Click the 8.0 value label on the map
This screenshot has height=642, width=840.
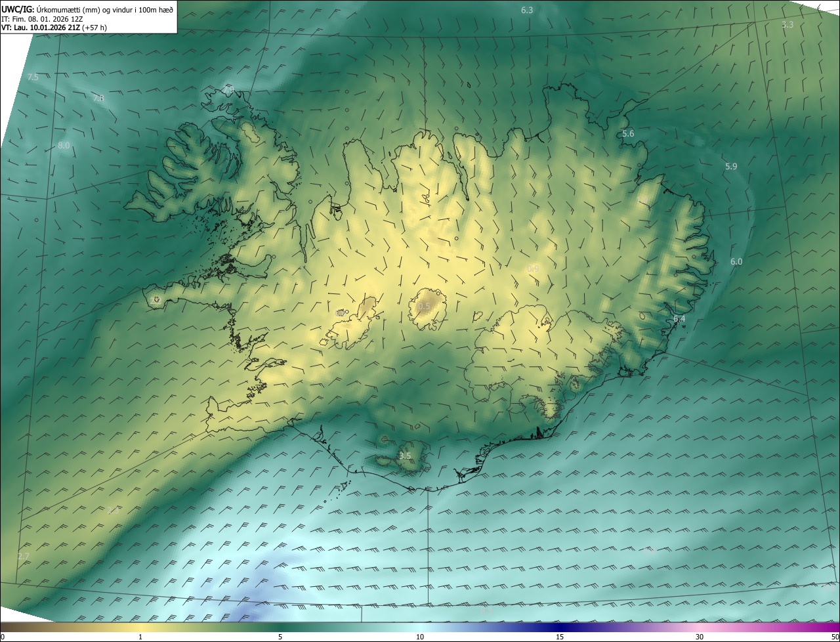pyautogui.click(x=64, y=146)
